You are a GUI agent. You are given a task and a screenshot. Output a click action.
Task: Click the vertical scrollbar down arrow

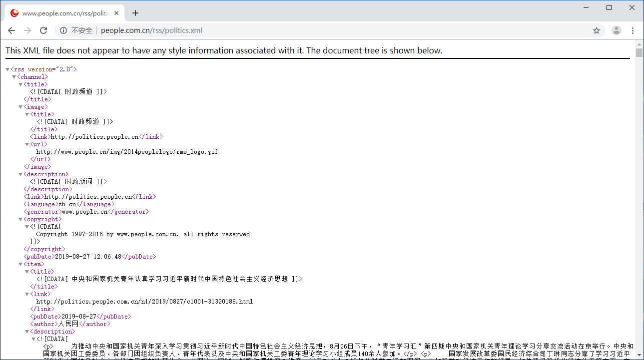pyautogui.click(x=639, y=356)
